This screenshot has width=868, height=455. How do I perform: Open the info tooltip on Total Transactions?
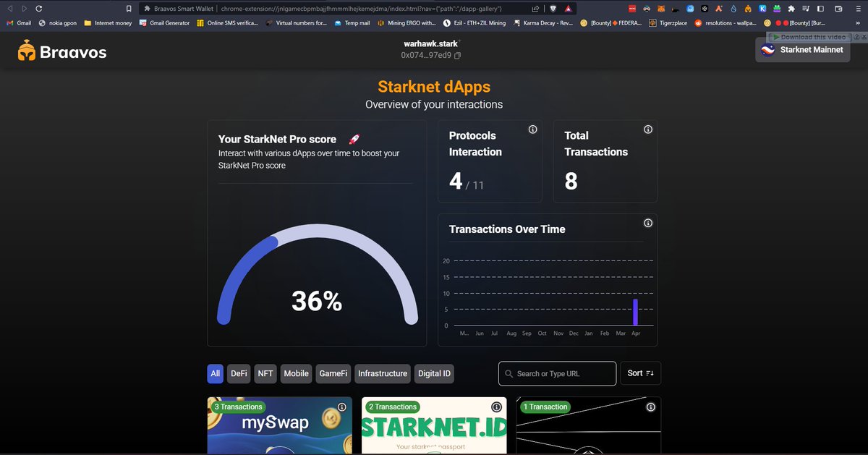(647, 129)
